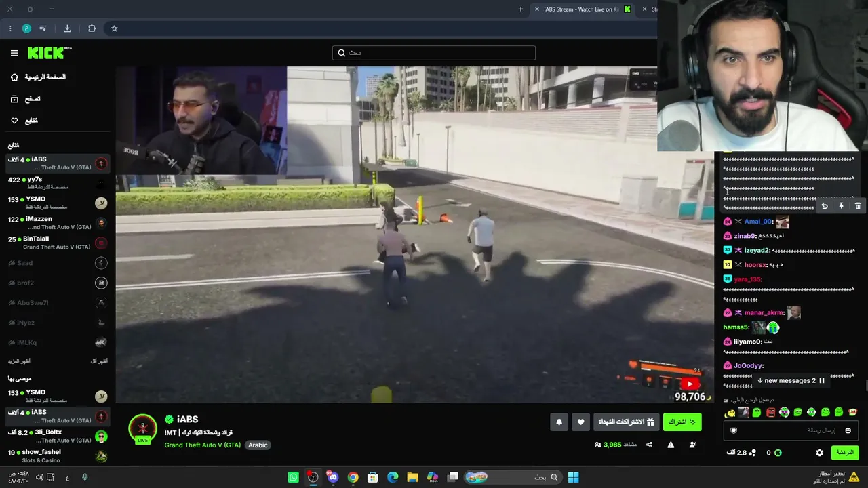Click the shield icon in chat input
Screen dimensions: 868x488
[x=733, y=430]
